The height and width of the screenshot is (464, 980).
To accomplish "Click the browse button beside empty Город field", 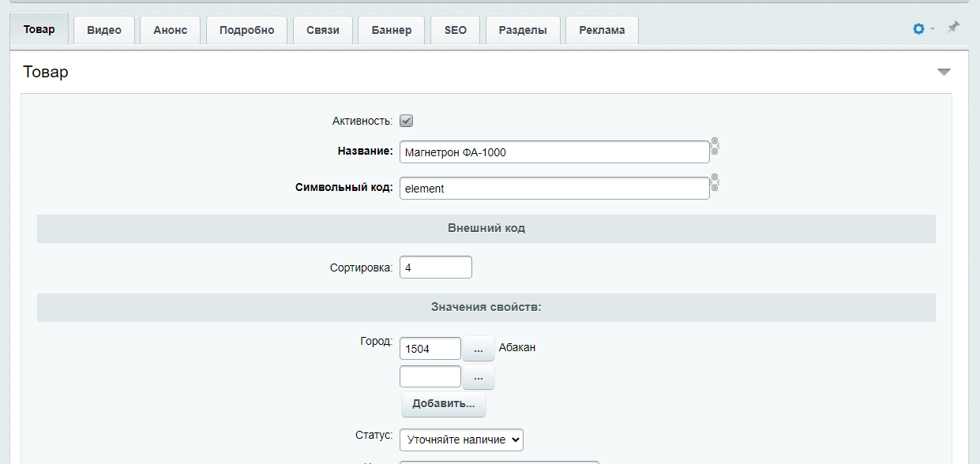I will 479,377.
